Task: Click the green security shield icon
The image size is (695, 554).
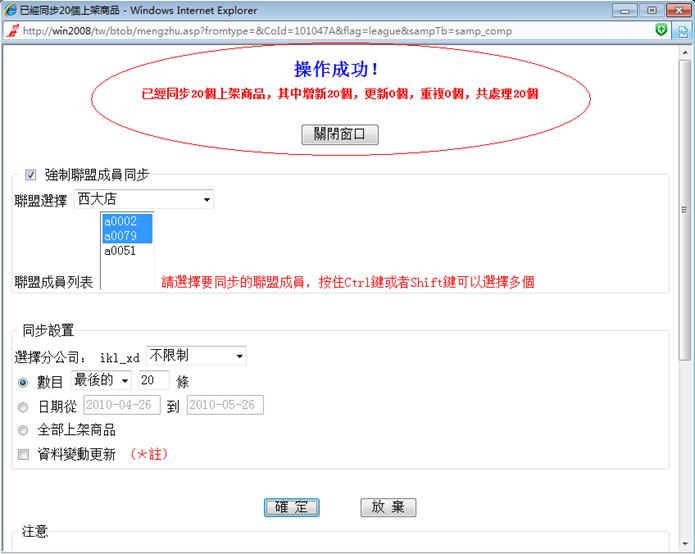Action: coord(661,31)
